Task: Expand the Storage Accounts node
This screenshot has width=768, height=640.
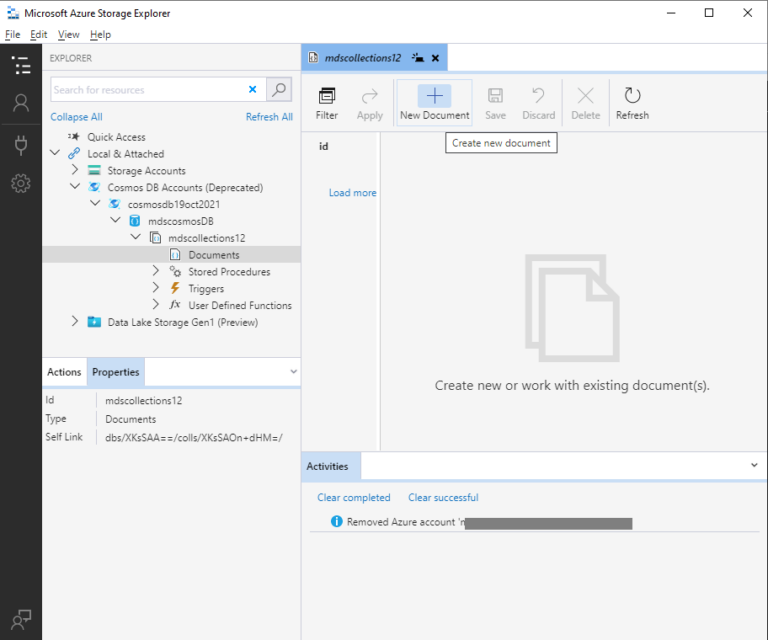Action: pyautogui.click(x=74, y=170)
